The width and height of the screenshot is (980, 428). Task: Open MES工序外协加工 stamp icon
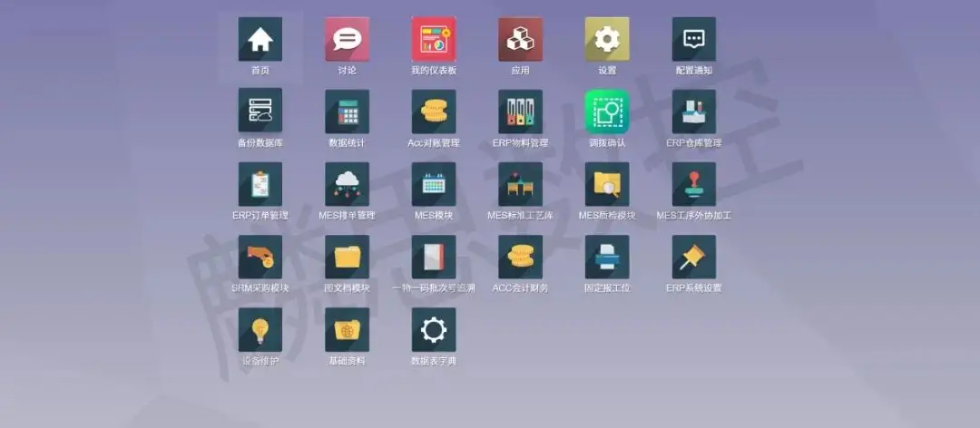[x=694, y=184]
